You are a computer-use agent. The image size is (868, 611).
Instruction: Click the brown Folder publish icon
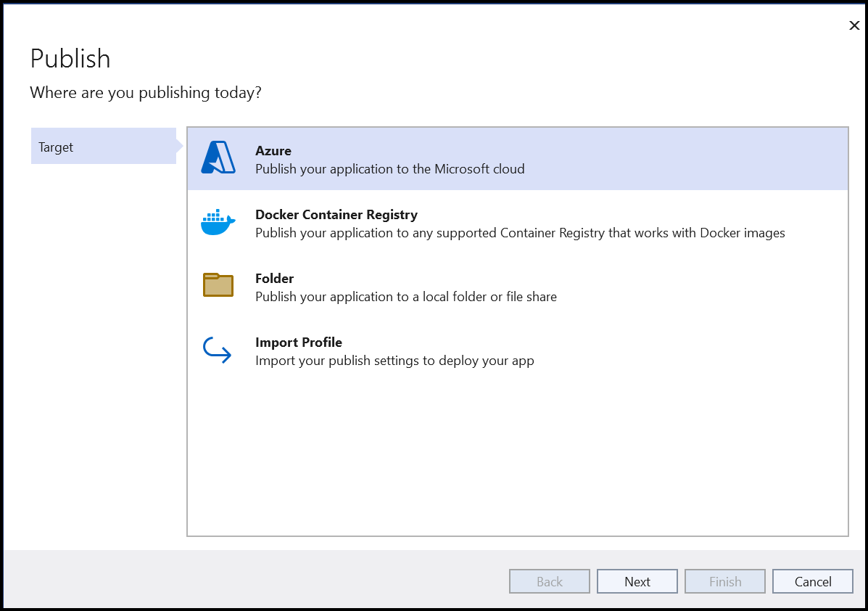218,286
